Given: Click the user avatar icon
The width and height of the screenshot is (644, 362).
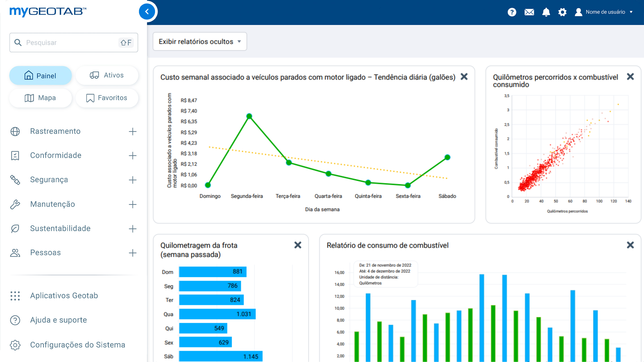Looking at the screenshot, I should point(578,12).
